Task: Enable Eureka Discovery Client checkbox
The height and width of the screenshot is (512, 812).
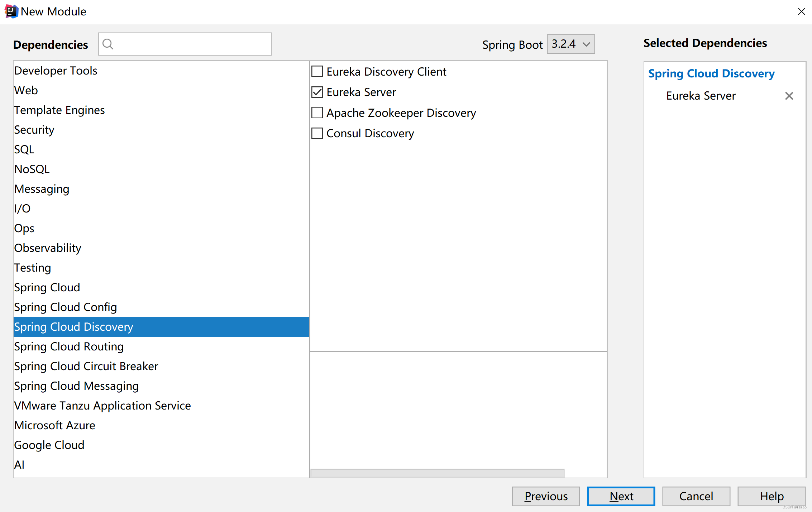Action: [317, 72]
